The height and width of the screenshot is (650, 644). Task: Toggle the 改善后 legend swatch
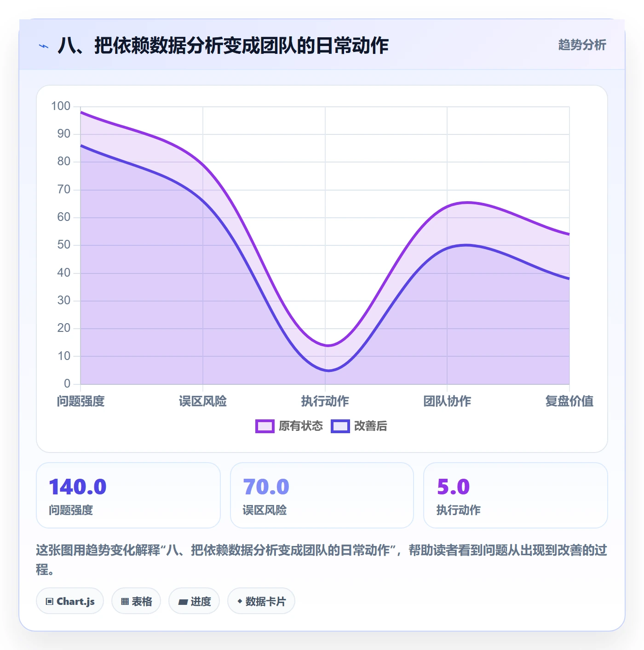tap(340, 426)
